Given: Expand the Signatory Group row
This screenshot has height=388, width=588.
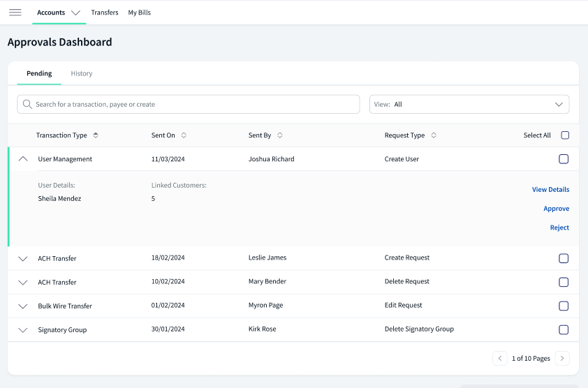Looking at the screenshot, I should 23,330.
